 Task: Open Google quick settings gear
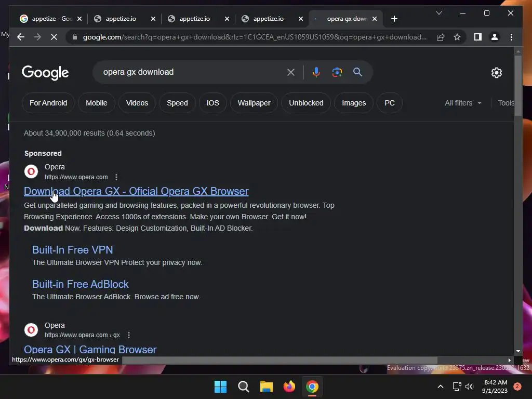click(x=496, y=73)
